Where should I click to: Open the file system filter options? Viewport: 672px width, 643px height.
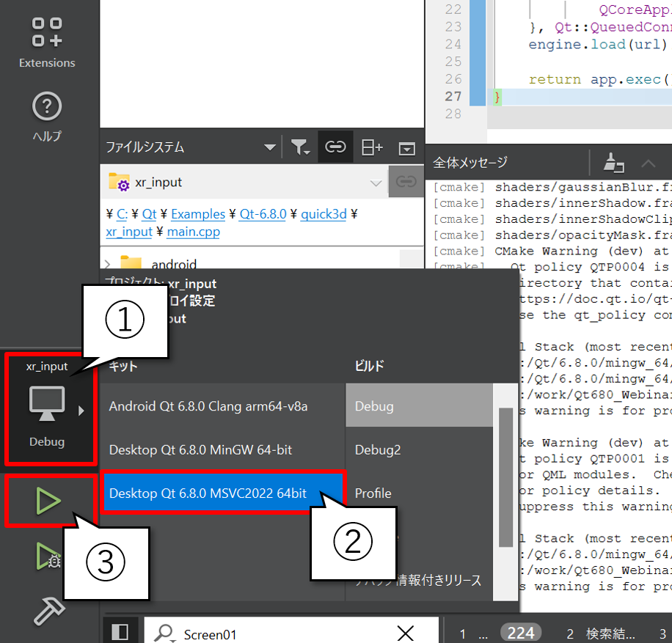coord(300,147)
